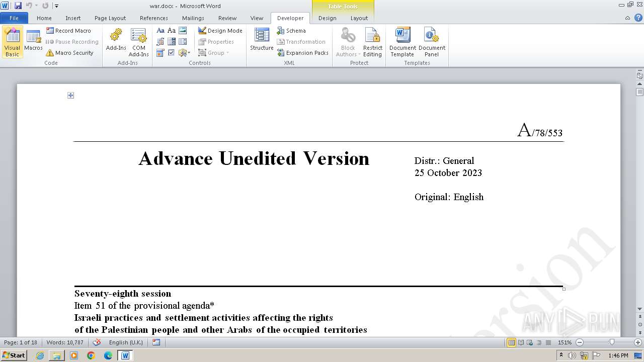This screenshot has width=644, height=362.
Task: Switch to the Home tab
Action: click(x=44, y=18)
